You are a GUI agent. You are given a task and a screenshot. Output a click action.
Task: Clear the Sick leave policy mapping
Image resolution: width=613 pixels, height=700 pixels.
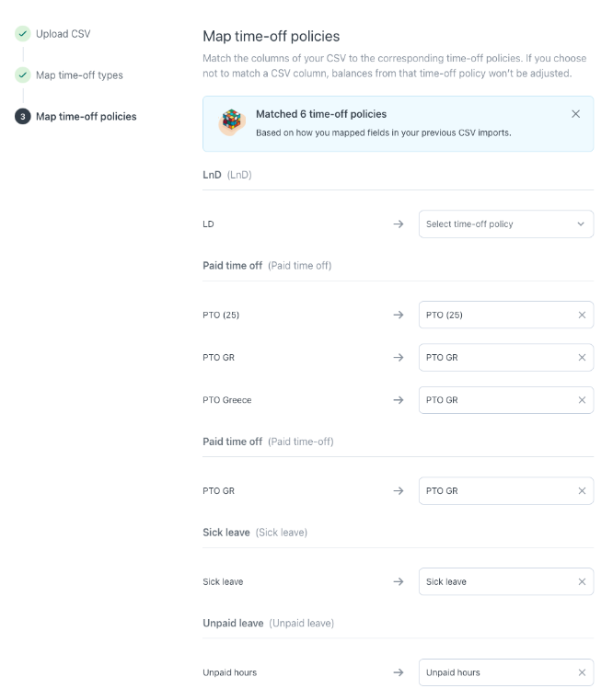click(x=582, y=581)
